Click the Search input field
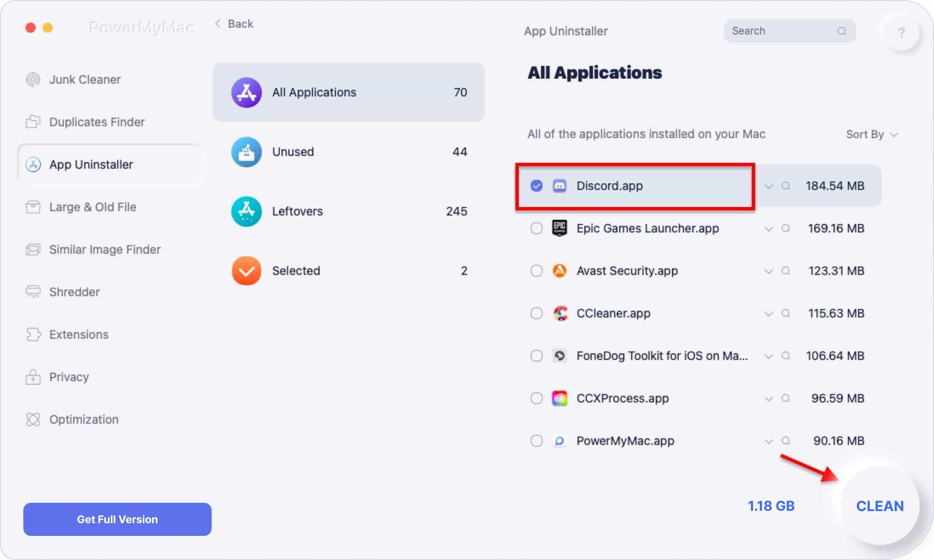Screen dimensions: 934x560 (789, 30)
